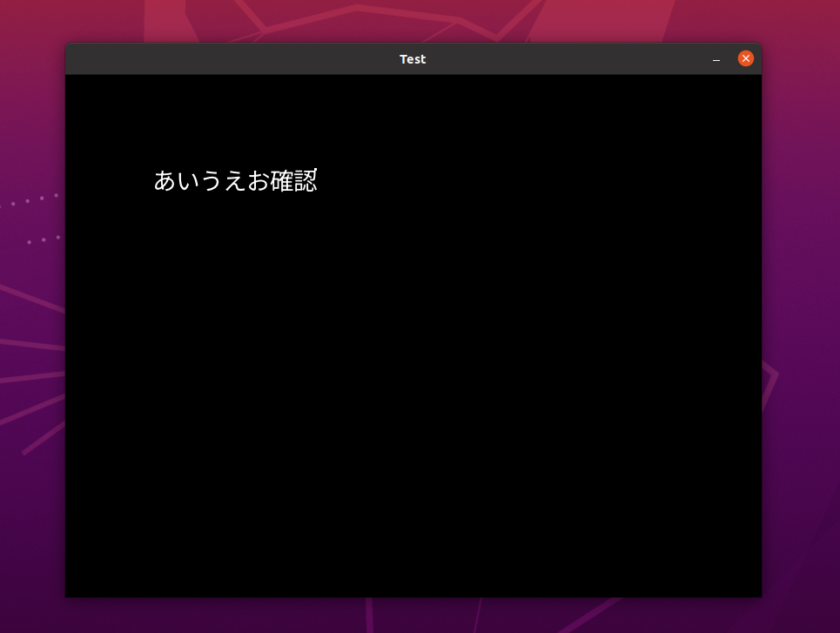Screen dimensions: 840x633
Task: Minimize the Test window
Action: click(x=716, y=59)
